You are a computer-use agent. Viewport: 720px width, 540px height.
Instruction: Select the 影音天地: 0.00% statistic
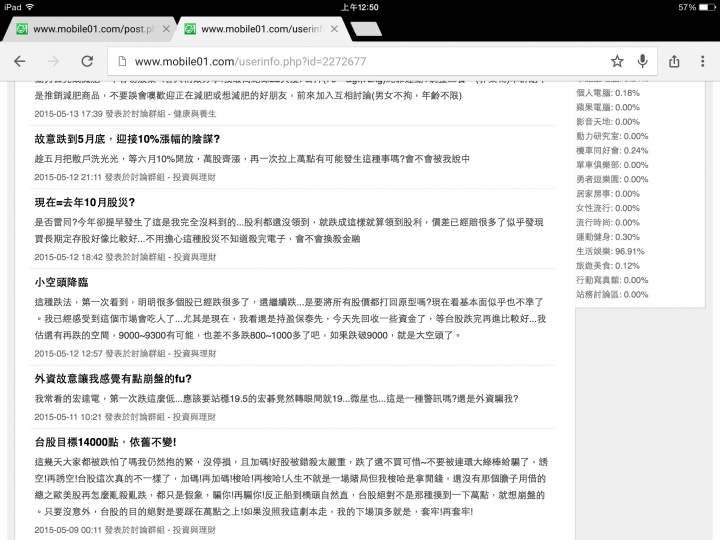(608, 122)
